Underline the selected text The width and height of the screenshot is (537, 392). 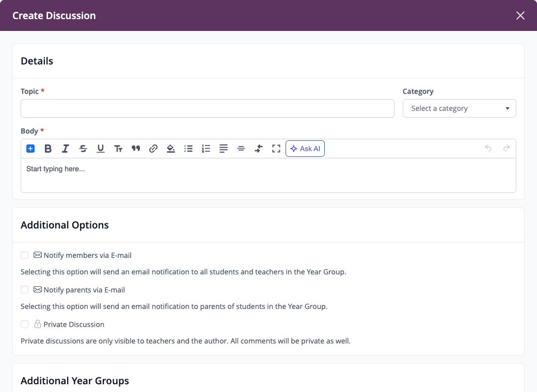100,149
